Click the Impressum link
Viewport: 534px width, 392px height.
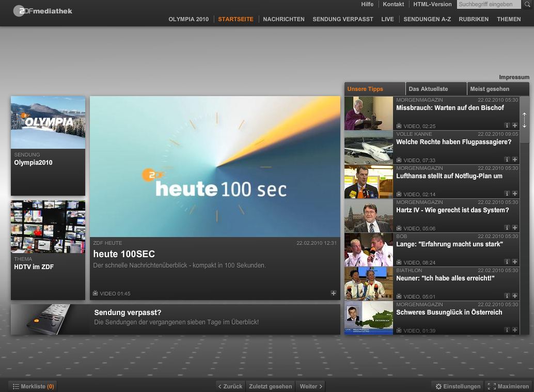tap(514, 77)
